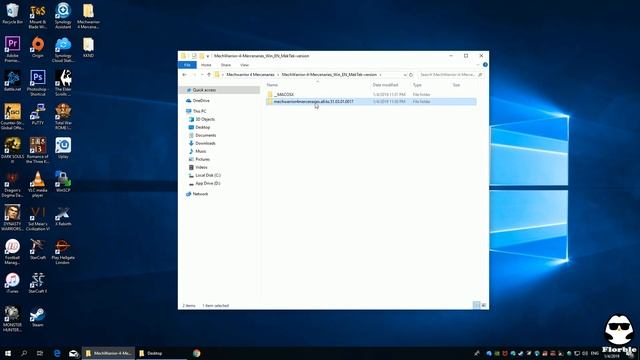Open WinSCP desktop shortcut

pos(63,182)
